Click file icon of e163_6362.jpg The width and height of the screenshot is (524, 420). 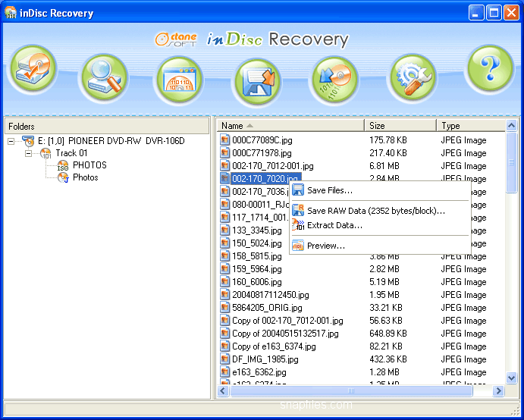coord(225,372)
